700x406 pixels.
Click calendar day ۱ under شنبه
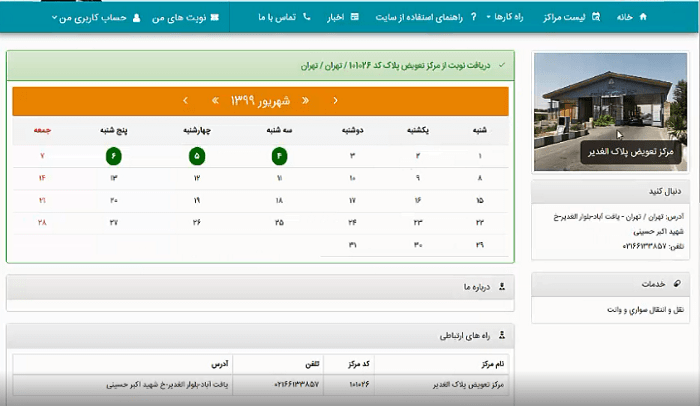(480, 156)
